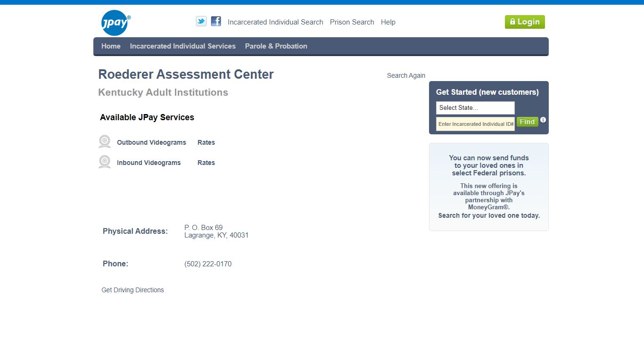Screen dimensions: 644x362
Task: Click the Search Again link
Action: (x=406, y=75)
